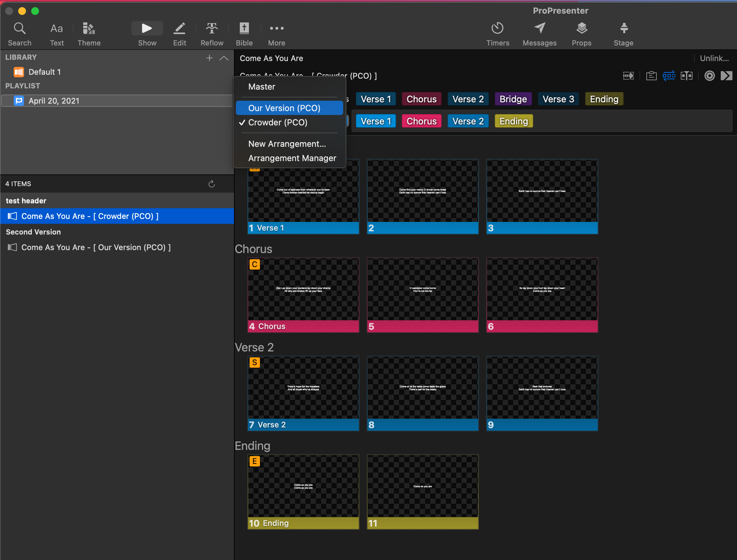737x560 pixels.
Task: Open the slide transition icon
Action: coord(628,76)
